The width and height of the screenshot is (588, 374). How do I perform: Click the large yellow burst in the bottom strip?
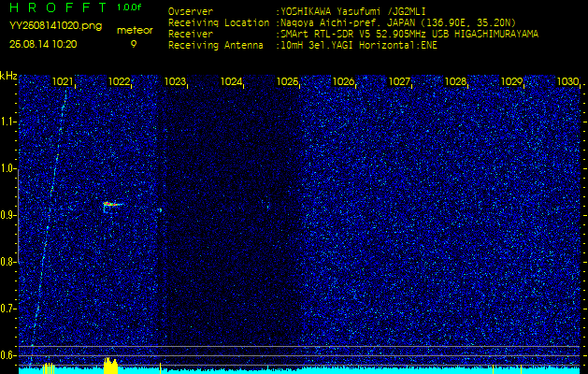click(x=110, y=366)
